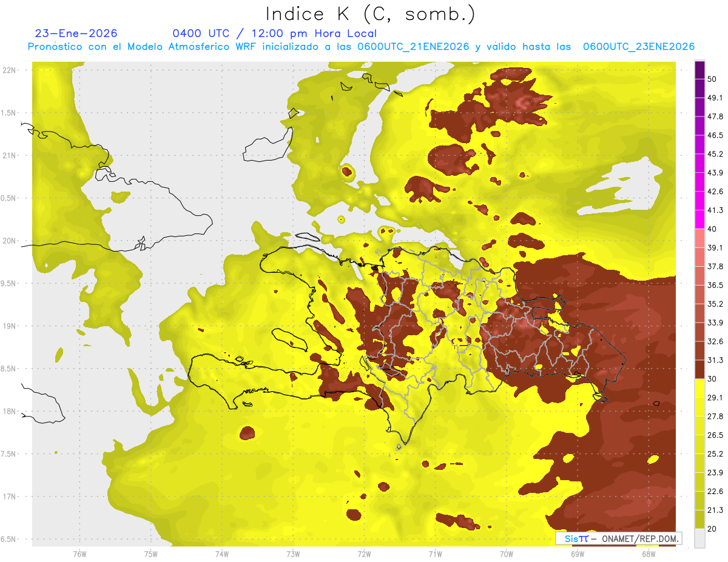Viewport: 728px width, 562px height.
Task: Click the "0400 UTC / 12:00 pm Hora Local" text
Action: 274,33
